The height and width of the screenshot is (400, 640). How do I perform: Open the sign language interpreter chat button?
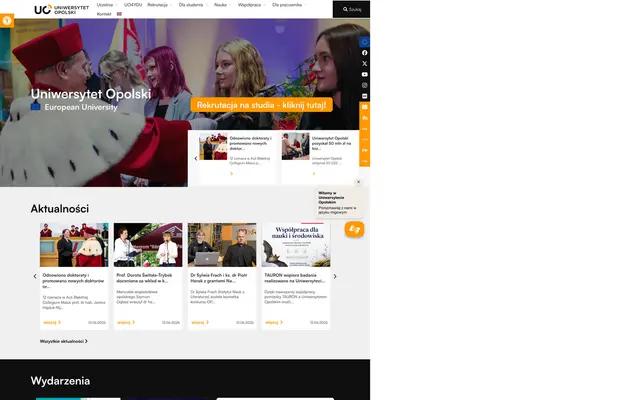354,229
